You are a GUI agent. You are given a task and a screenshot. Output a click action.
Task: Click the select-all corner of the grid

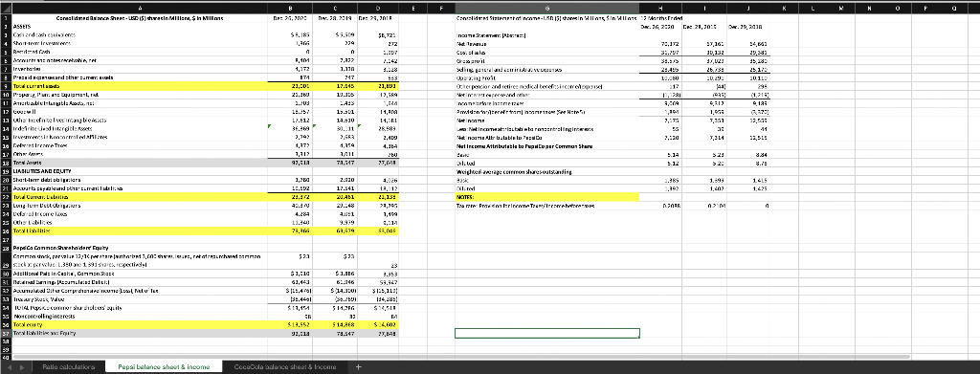coord(7,7)
